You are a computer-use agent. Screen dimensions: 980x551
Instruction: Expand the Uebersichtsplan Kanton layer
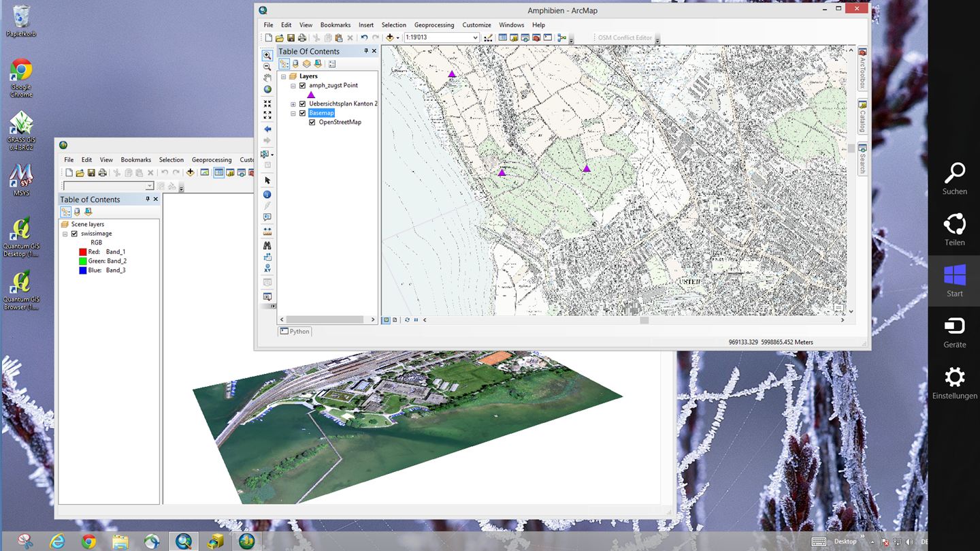[293, 104]
